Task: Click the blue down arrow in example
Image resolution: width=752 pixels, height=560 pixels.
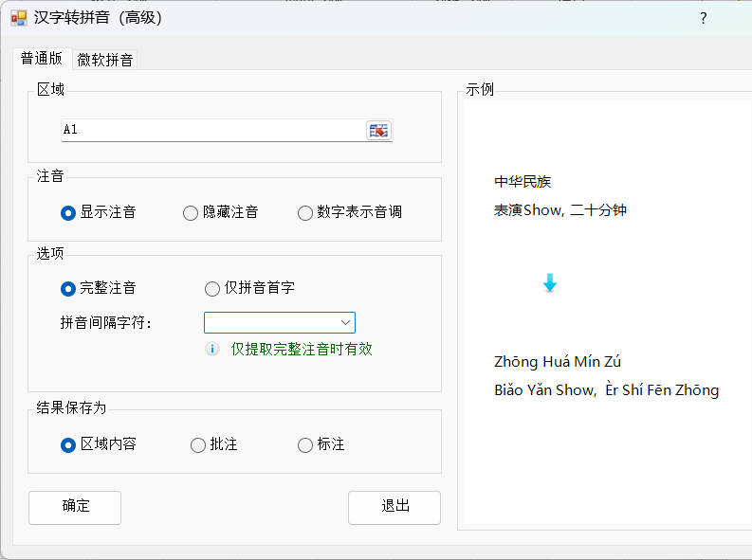Action: (549, 283)
